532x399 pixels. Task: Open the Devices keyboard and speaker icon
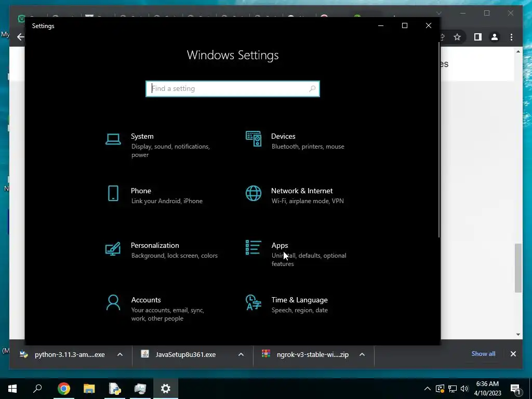coord(254,139)
